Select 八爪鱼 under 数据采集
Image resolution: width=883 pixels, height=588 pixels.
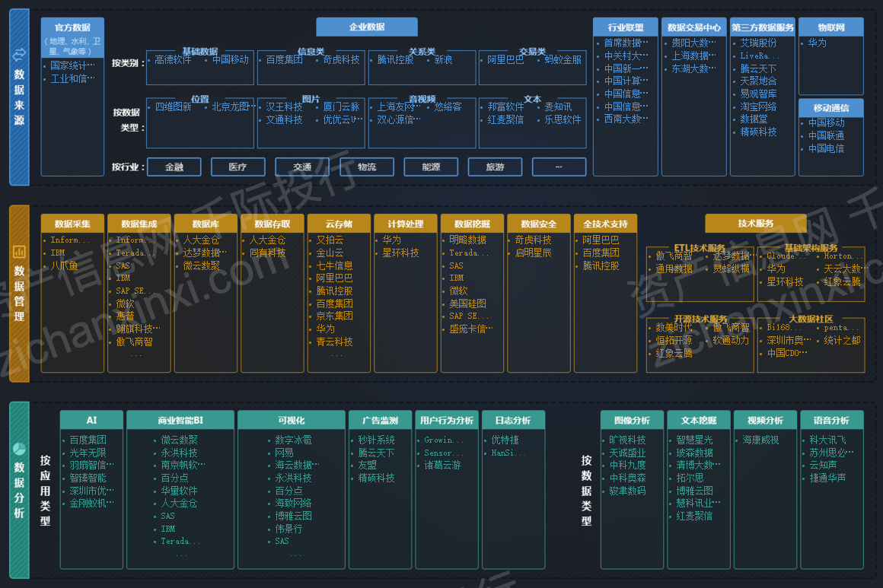pyautogui.click(x=64, y=265)
